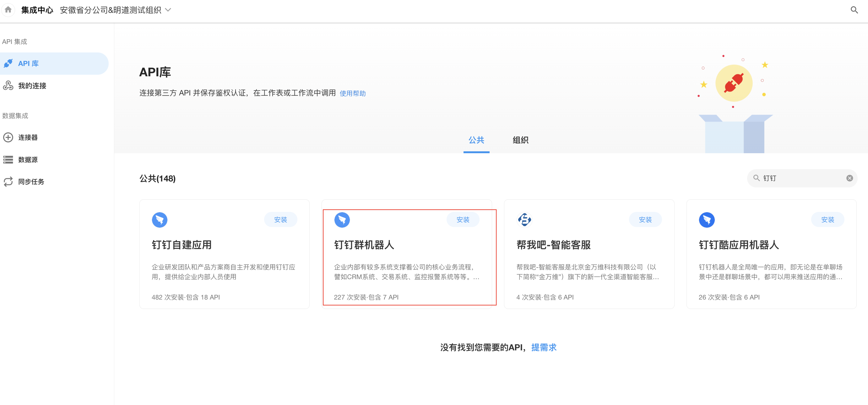The image size is (868, 405).
Task: Select the 公共 tab
Action: 476,140
